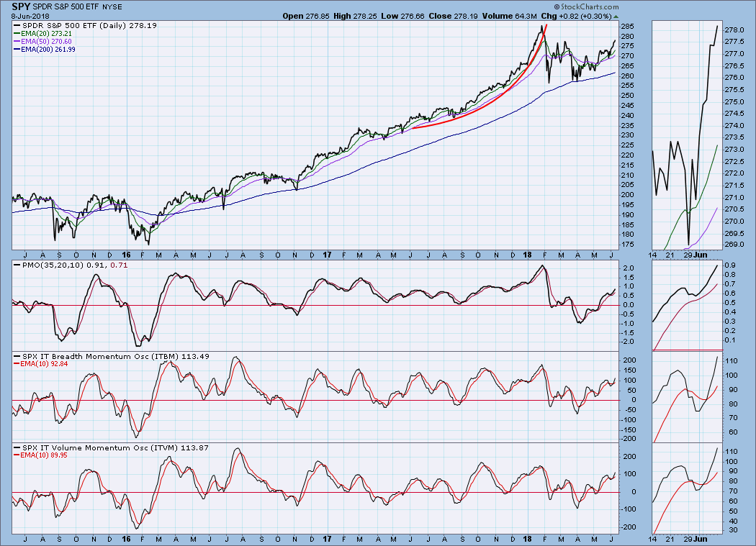Click the Volume 64.3M value
This screenshot has height=546, width=756.
tap(509, 16)
